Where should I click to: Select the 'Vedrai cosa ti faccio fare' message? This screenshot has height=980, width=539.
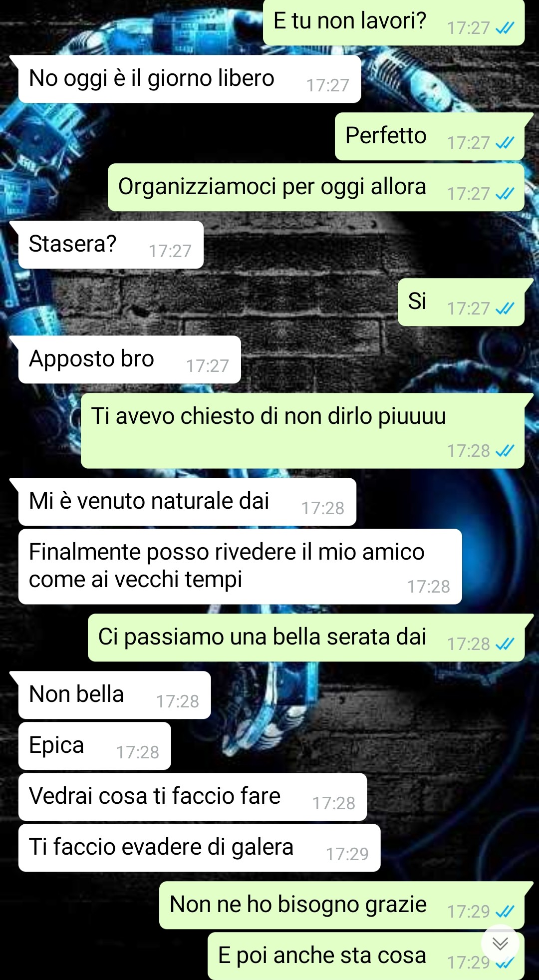tap(193, 797)
